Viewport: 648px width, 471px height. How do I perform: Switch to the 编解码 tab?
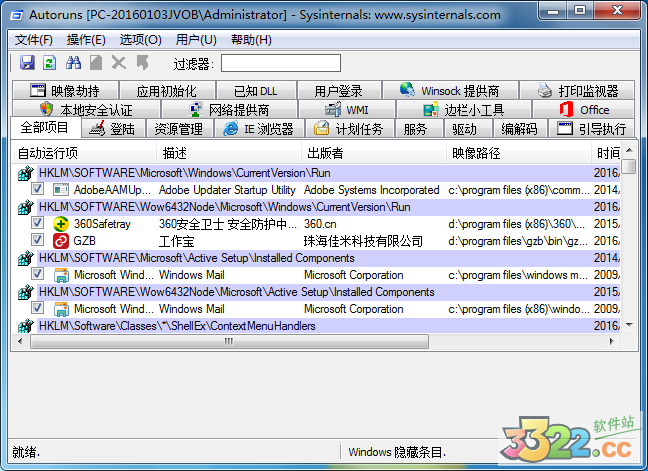(519, 129)
